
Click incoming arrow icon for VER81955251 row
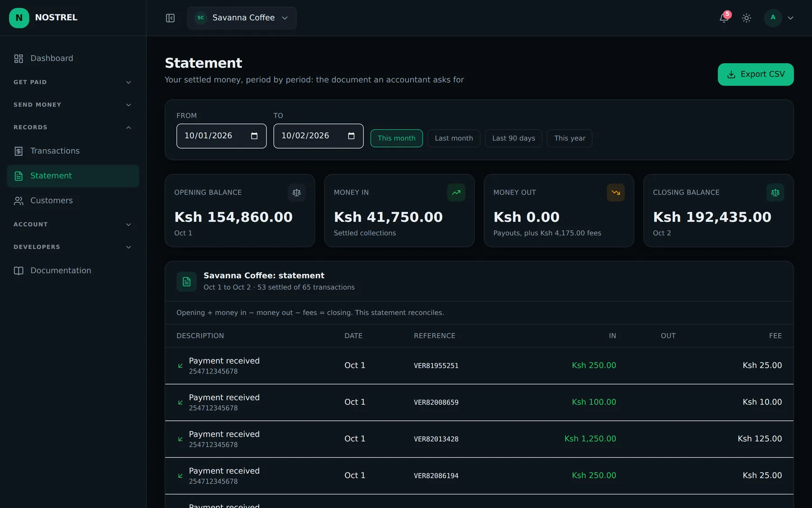(x=180, y=366)
